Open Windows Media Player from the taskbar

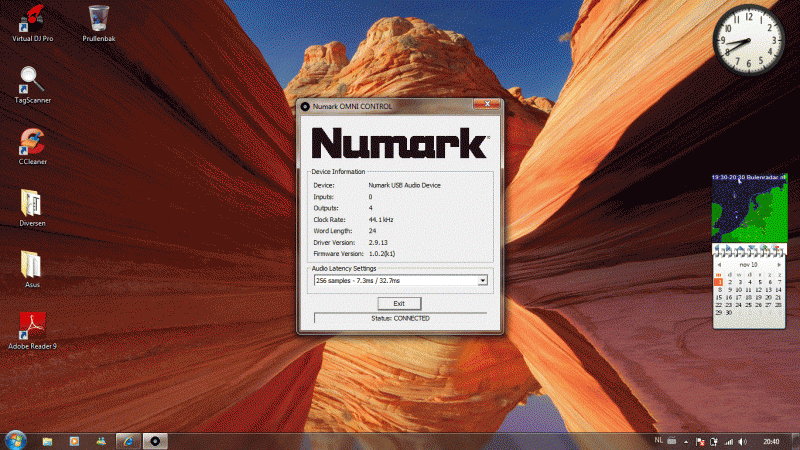click(74, 441)
